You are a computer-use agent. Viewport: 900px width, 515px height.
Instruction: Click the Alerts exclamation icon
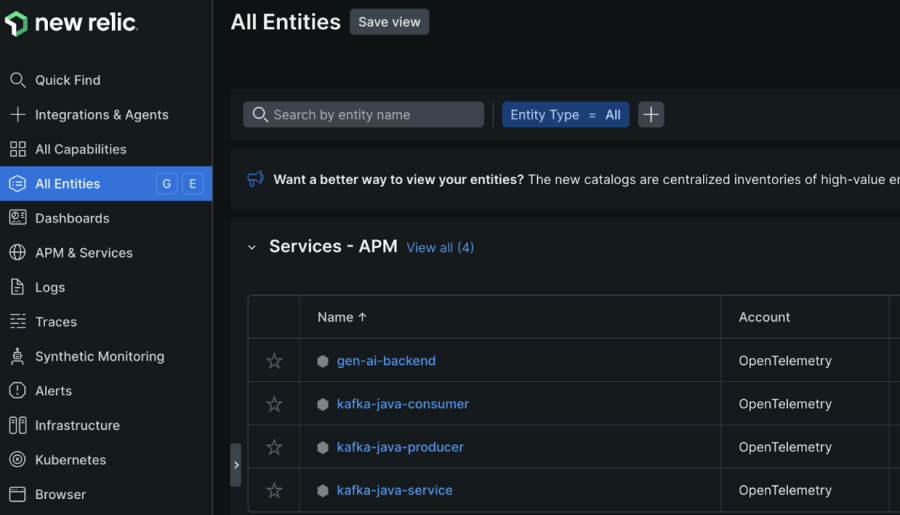[17, 390]
